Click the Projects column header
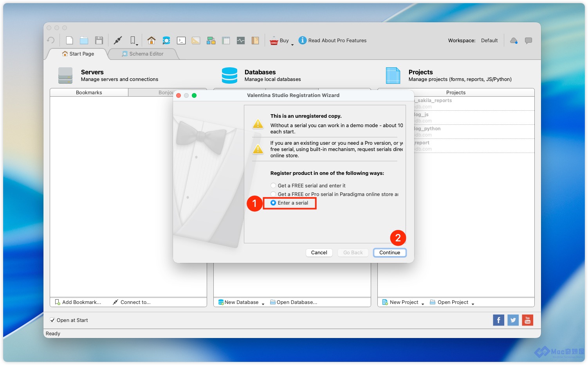Viewport: 588px width, 365px height. point(456,93)
